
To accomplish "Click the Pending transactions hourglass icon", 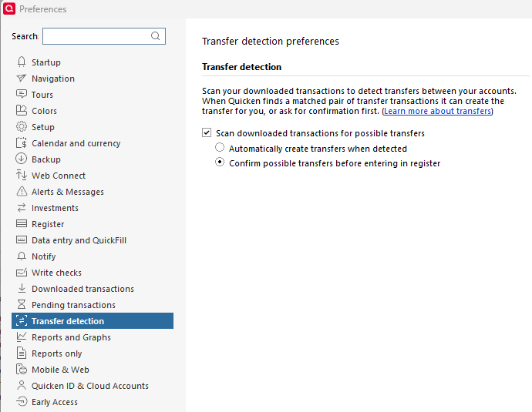I will [x=22, y=304].
